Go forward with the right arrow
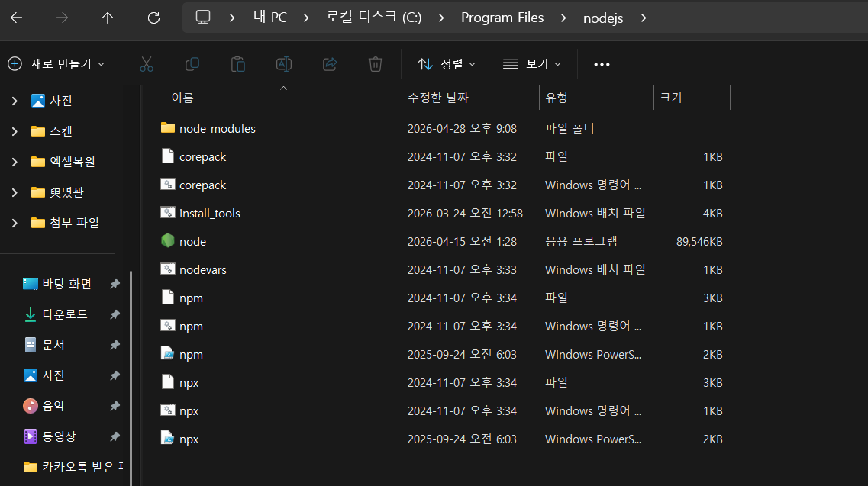868x486 pixels. pyautogui.click(x=62, y=18)
